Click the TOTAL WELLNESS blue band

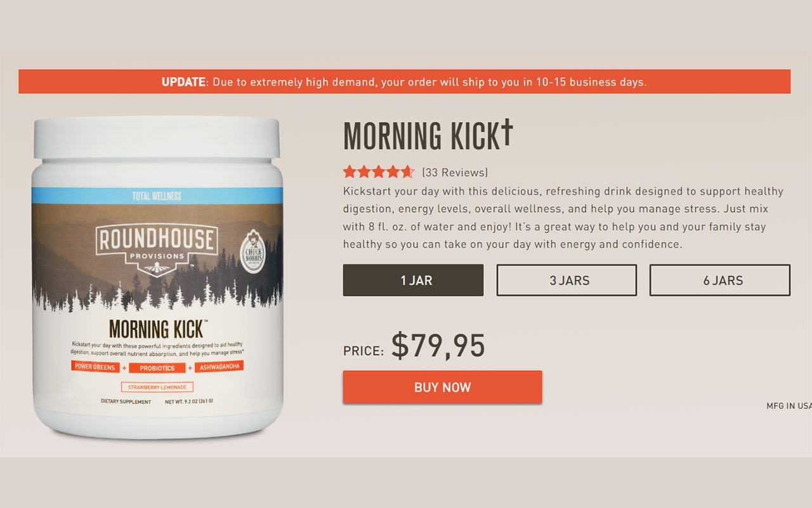tap(157, 196)
